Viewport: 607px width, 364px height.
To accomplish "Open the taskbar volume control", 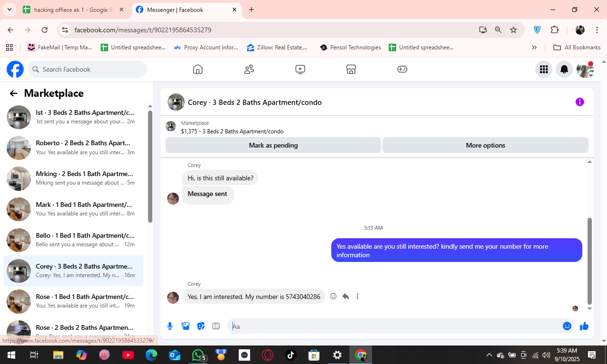I will (x=546, y=355).
